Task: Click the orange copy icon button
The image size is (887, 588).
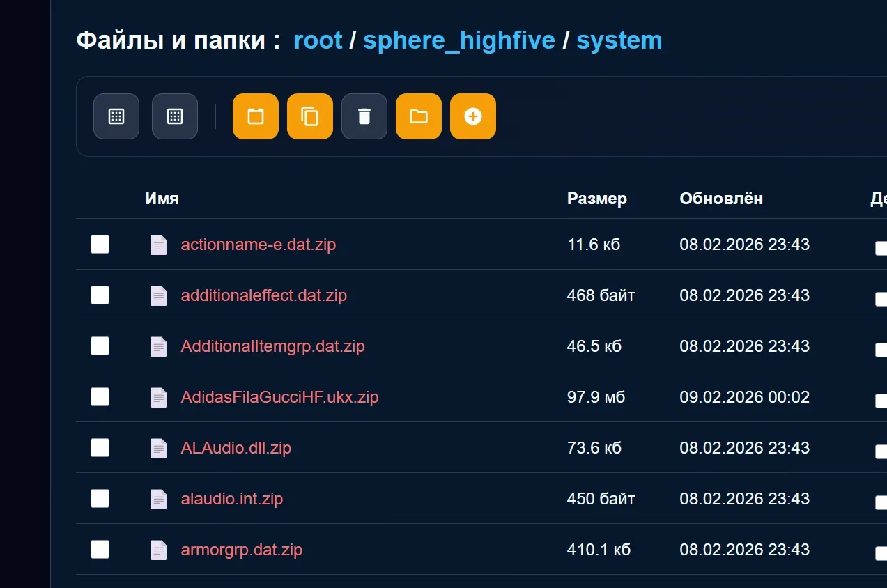Action: point(310,116)
